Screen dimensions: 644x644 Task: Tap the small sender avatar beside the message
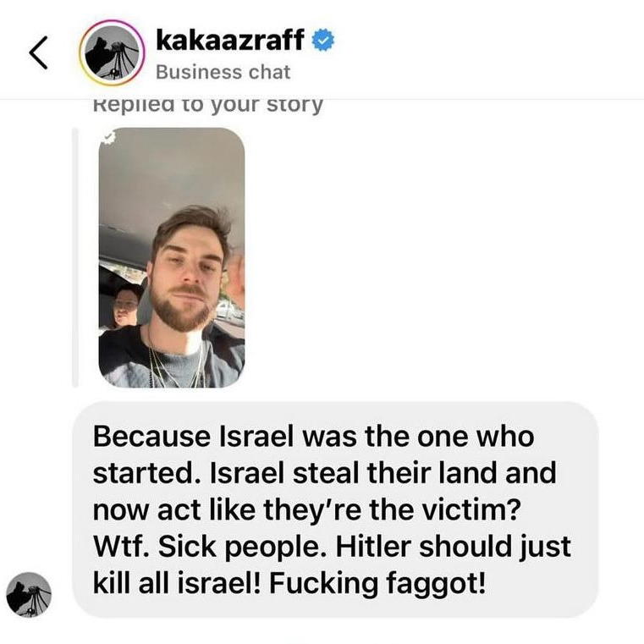29,594
